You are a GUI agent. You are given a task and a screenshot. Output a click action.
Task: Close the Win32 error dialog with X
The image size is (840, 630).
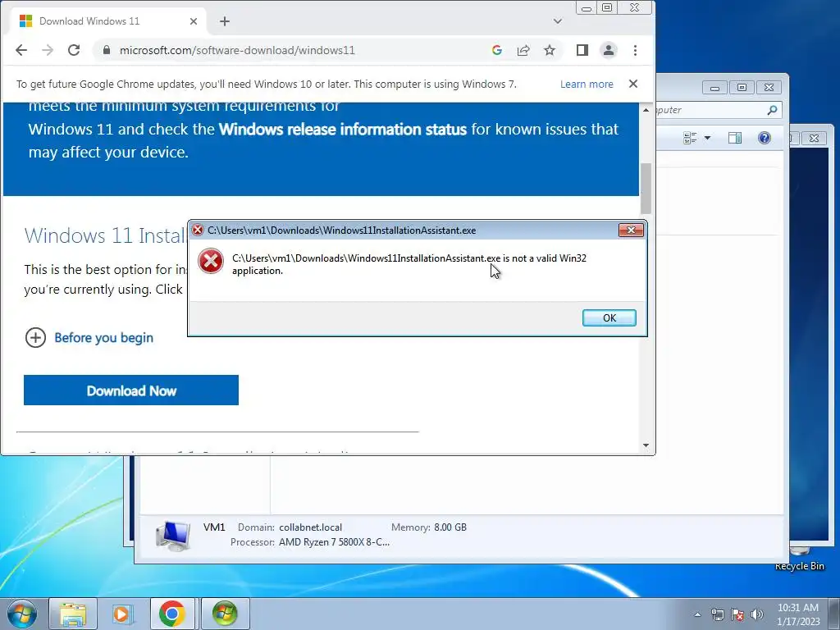[631, 230]
